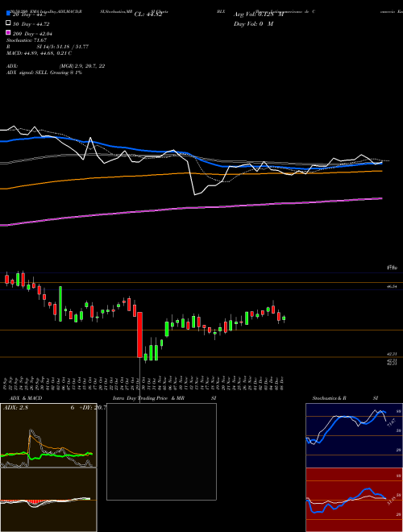Screen dimensions: 403x532
Task: Click the magenta 200 Day moving average line
Action: coord(190,208)
